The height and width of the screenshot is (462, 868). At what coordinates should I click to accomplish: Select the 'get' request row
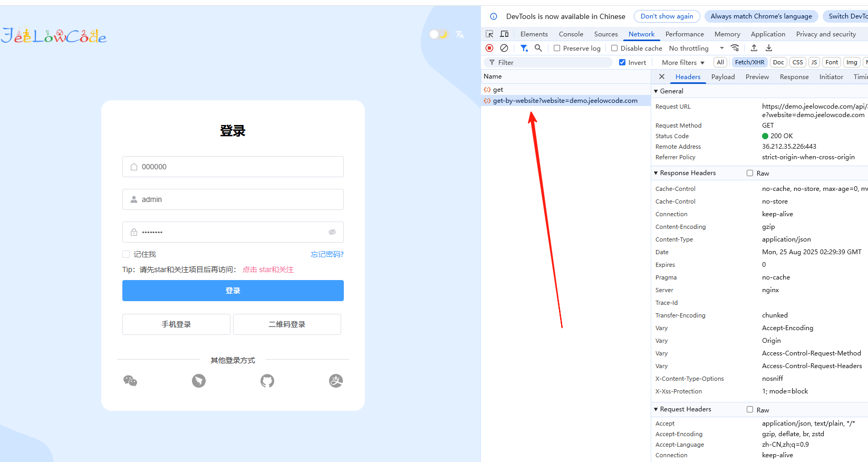pyautogui.click(x=566, y=90)
